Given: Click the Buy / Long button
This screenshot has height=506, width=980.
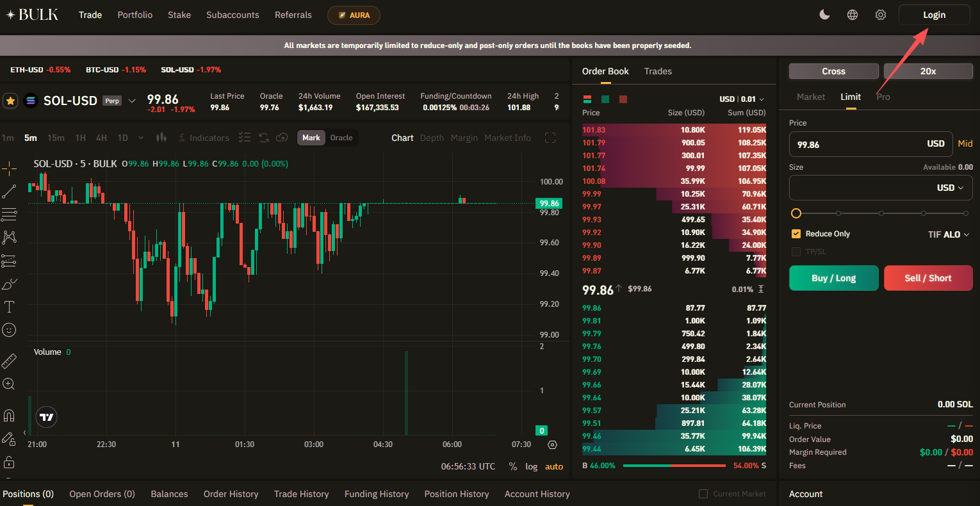Looking at the screenshot, I should [833, 278].
